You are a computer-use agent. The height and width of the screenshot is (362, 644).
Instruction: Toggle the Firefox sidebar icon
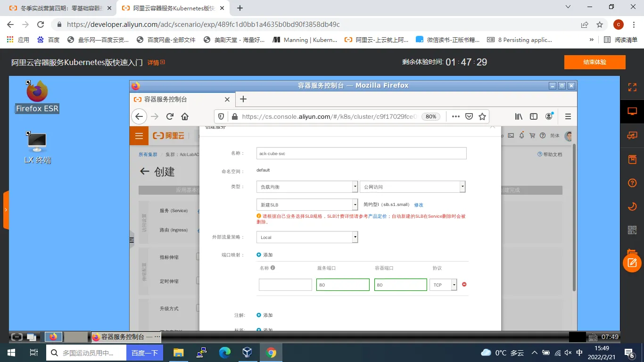point(534,116)
